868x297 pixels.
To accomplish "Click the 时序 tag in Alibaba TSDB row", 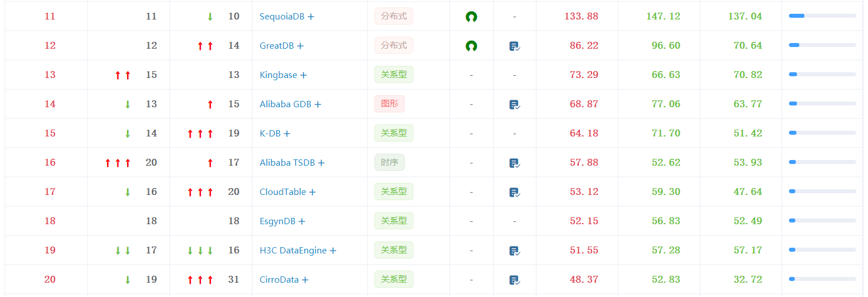I will [x=389, y=162].
